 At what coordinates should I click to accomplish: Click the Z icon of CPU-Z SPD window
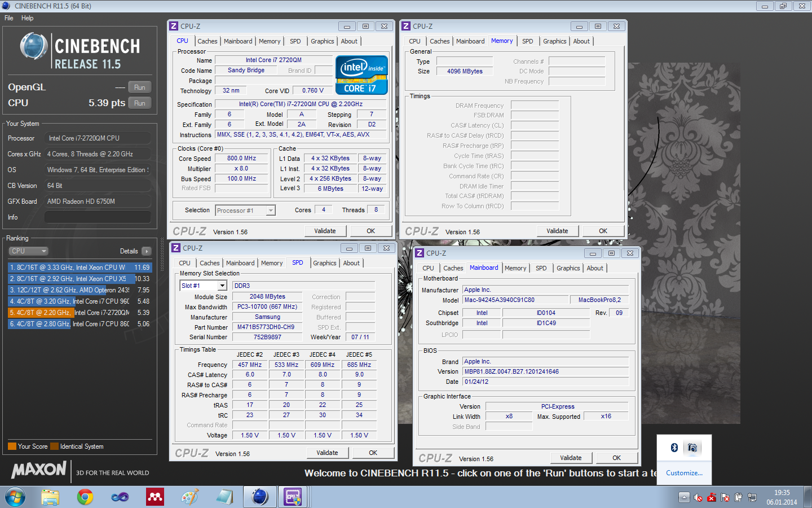click(x=176, y=248)
